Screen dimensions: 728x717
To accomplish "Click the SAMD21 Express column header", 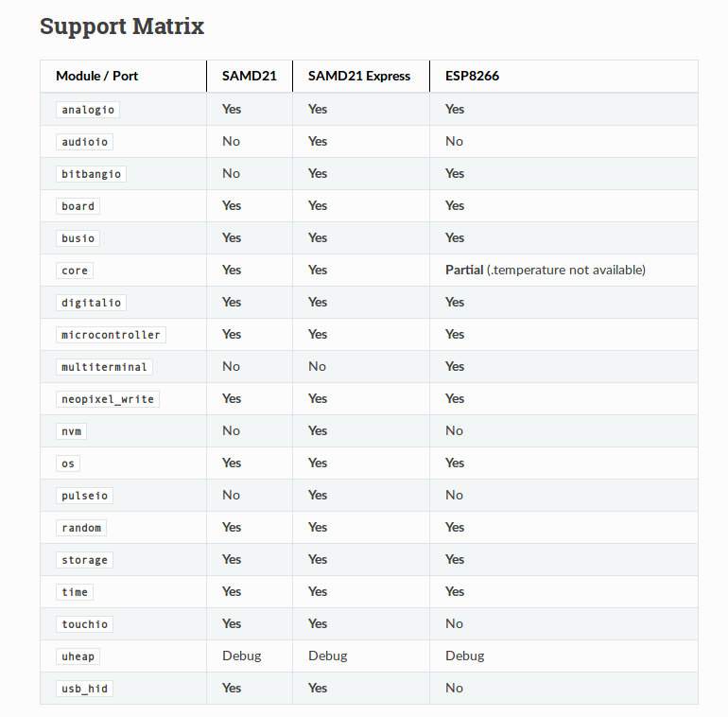I will click(x=359, y=76).
